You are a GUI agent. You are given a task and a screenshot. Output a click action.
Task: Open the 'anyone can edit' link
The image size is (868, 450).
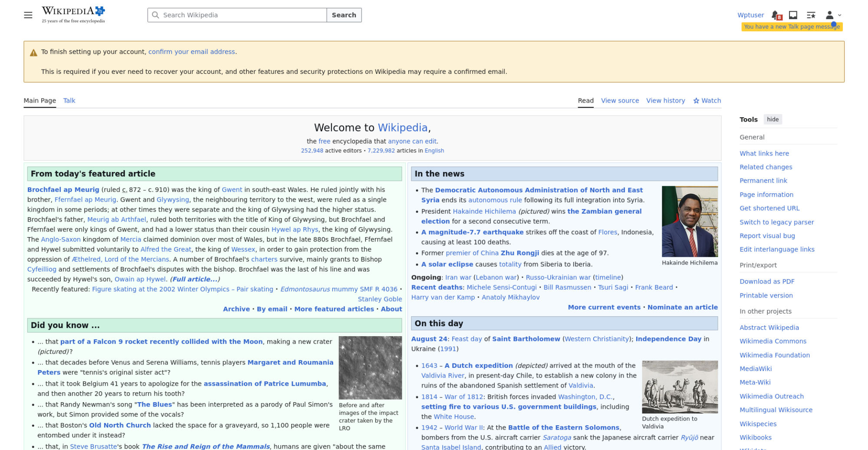point(412,141)
